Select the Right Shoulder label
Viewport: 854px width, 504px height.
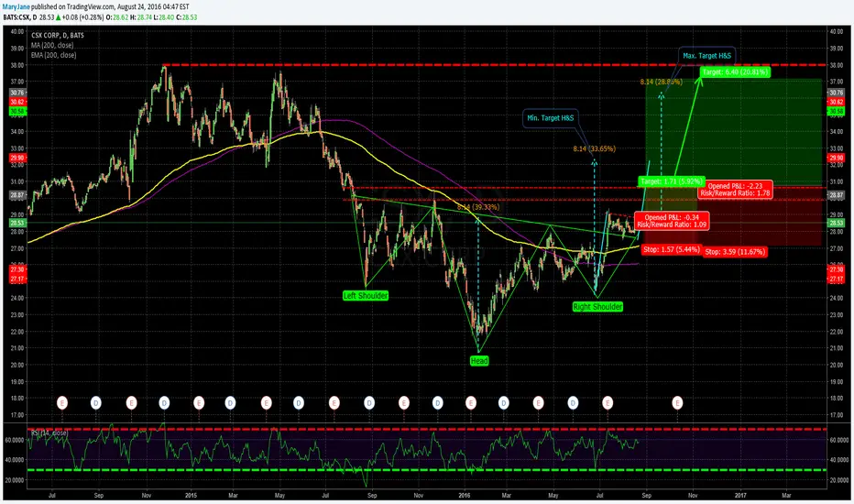click(597, 307)
